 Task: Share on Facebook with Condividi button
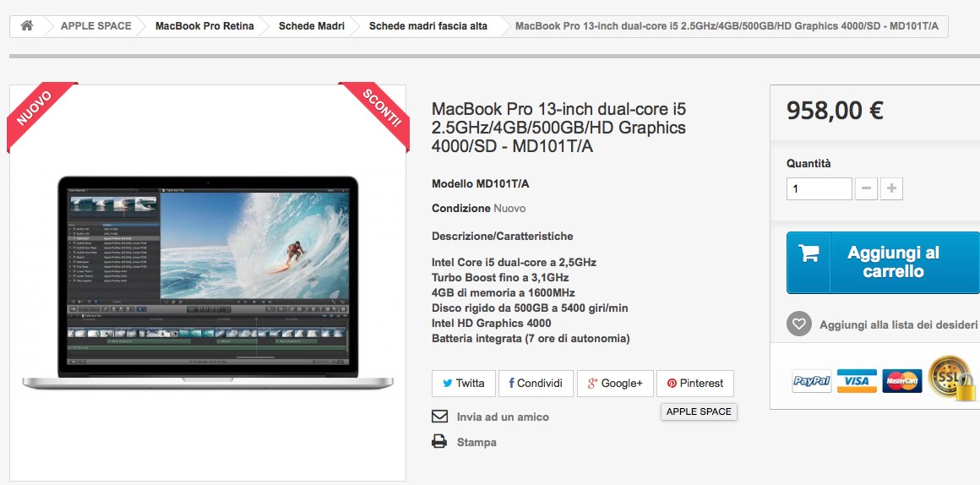pyautogui.click(x=536, y=384)
